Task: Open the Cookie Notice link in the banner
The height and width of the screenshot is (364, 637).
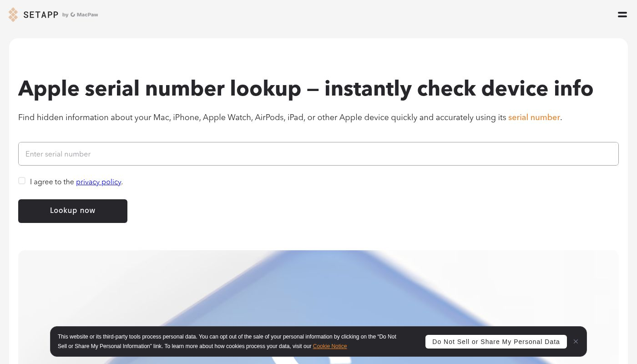Action: (329, 346)
